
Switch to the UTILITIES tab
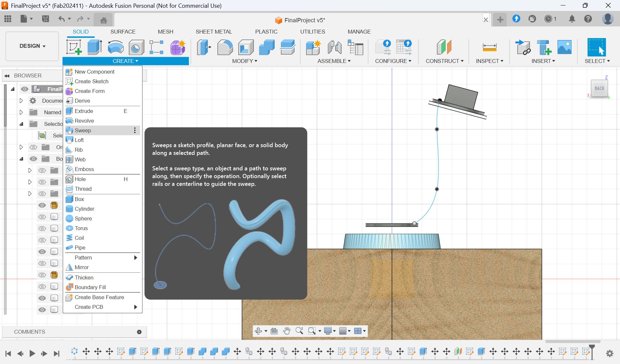(x=313, y=32)
